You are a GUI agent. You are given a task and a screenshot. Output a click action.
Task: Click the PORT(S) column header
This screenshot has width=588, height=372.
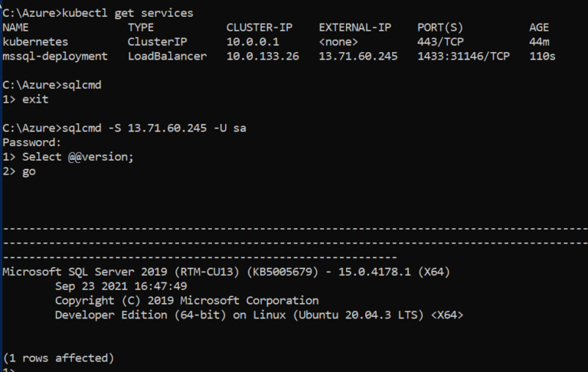tap(440, 28)
